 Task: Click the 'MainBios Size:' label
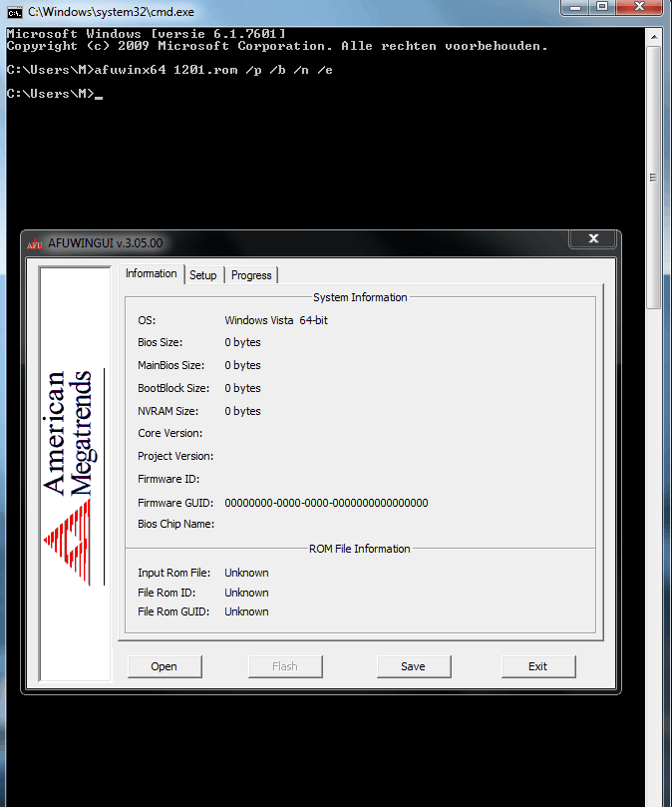coord(170,365)
